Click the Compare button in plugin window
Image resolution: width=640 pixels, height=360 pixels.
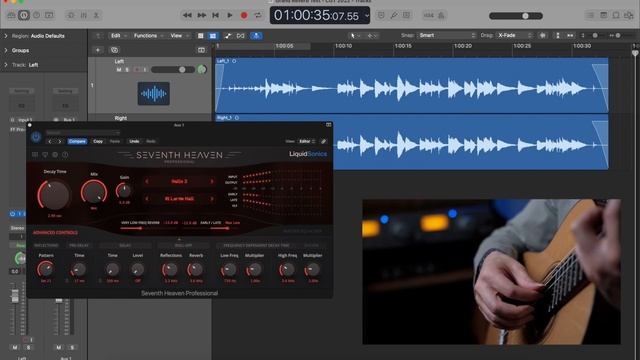coord(77,142)
